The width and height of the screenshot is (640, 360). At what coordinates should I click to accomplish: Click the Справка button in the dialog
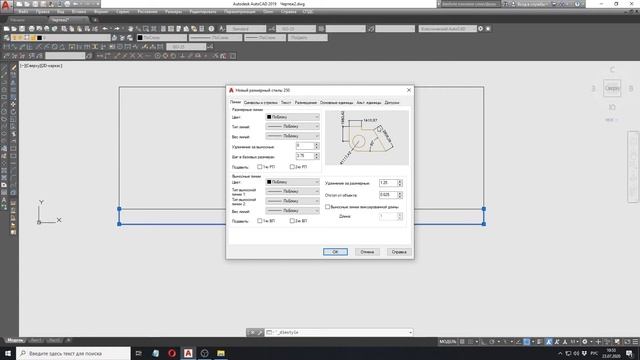point(399,252)
